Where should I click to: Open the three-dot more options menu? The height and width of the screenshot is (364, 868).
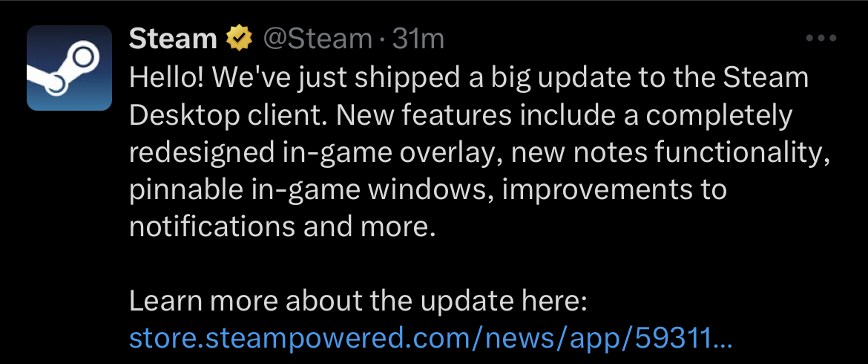pos(821,38)
